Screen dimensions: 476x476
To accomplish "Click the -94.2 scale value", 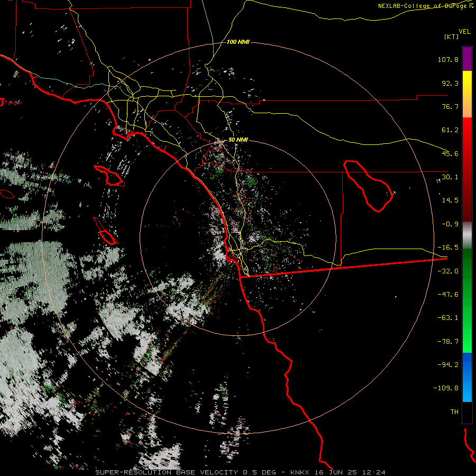I will 448,364.
